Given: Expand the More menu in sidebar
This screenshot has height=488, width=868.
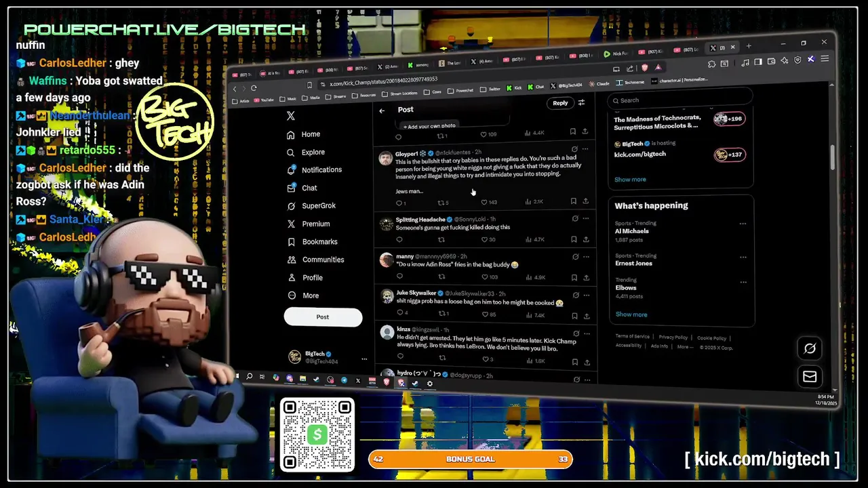Looking at the screenshot, I should click(x=303, y=296).
